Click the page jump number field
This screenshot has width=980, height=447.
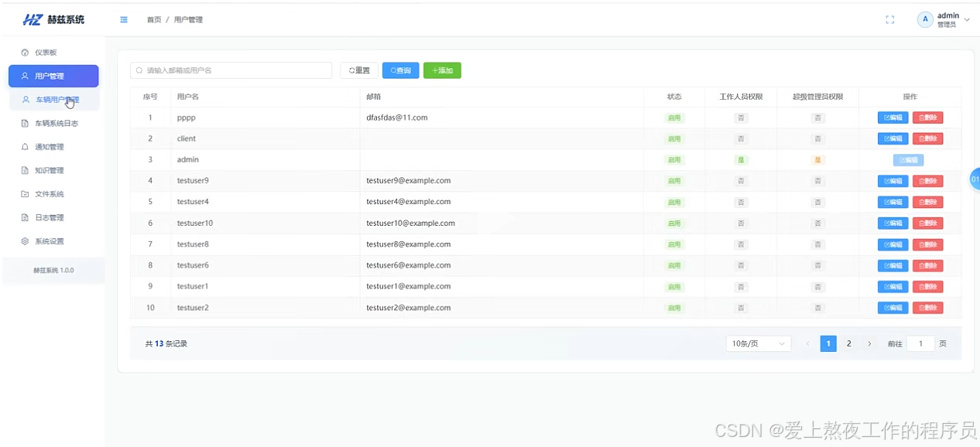coord(920,343)
